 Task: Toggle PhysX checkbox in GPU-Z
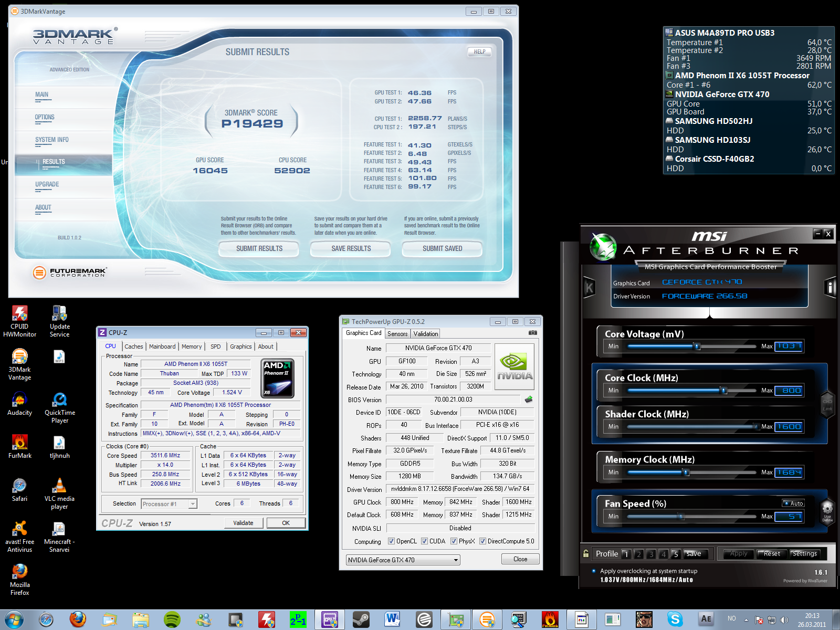(x=454, y=541)
